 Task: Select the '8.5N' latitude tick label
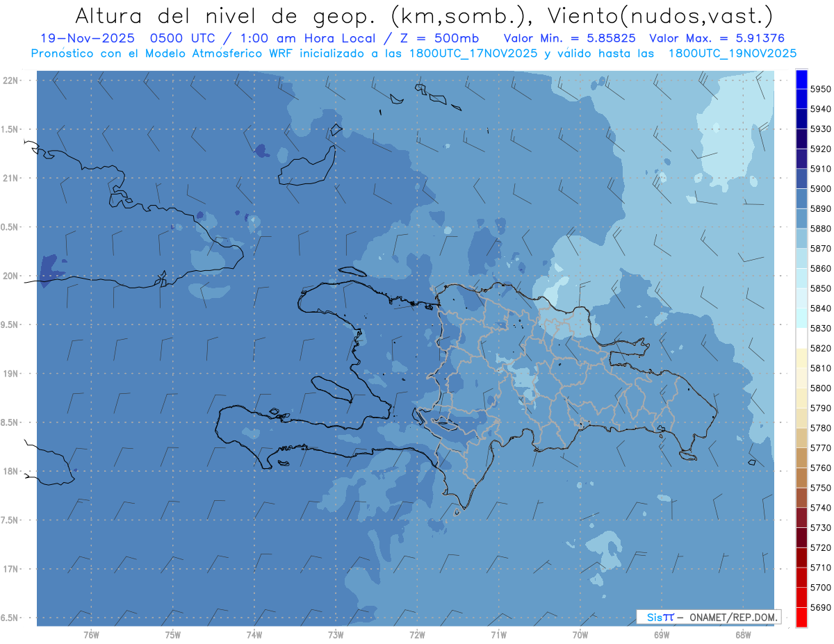tap(10, 422)
